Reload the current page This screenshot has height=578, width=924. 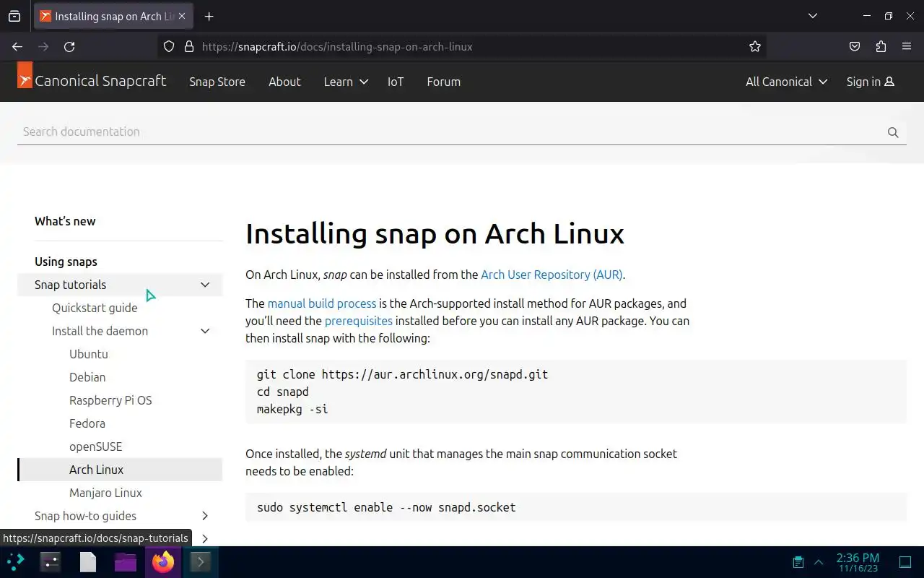[69, 46]
